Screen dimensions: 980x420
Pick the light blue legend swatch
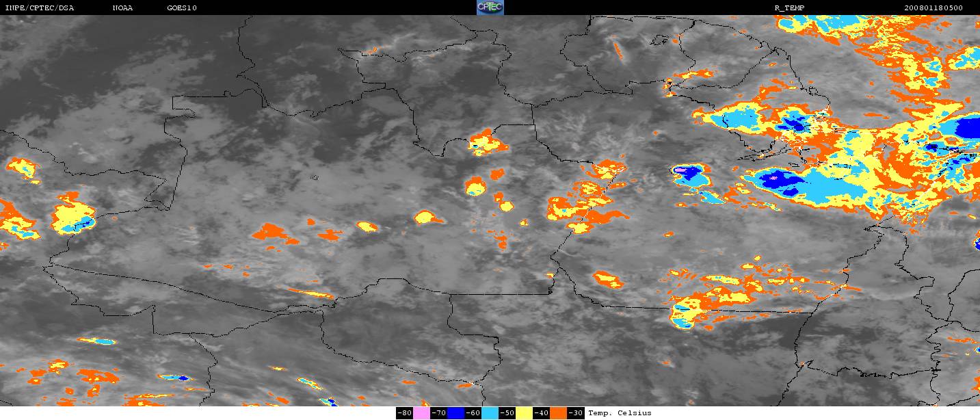click(x=490, y=413)
